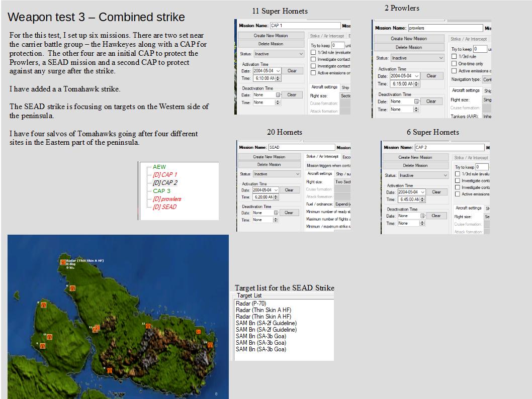Open deactivation date calendar in SEAD panel
The image size is (532, 399).
pos(276,213)
